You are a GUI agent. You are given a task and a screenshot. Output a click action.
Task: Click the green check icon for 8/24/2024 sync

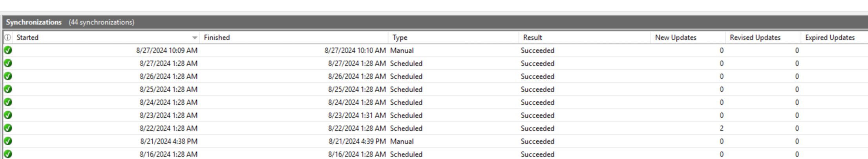pyautogui.click(x=8, y=102)
